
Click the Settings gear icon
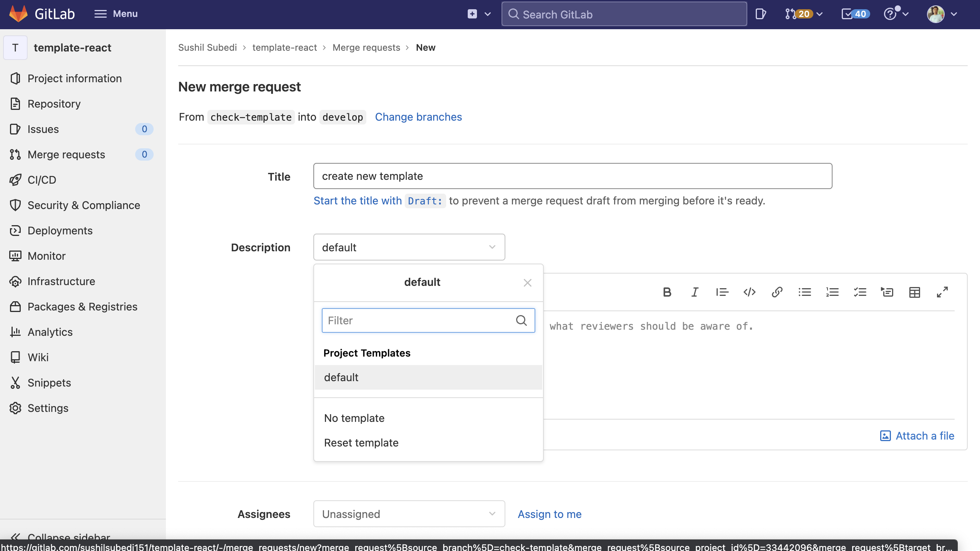(x=15, y=408)
